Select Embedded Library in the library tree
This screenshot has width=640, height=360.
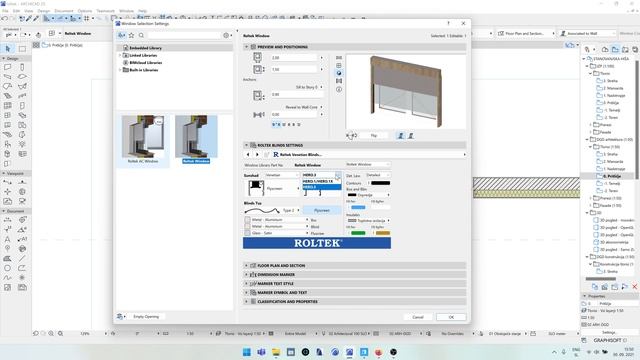(x=145, y=48)
